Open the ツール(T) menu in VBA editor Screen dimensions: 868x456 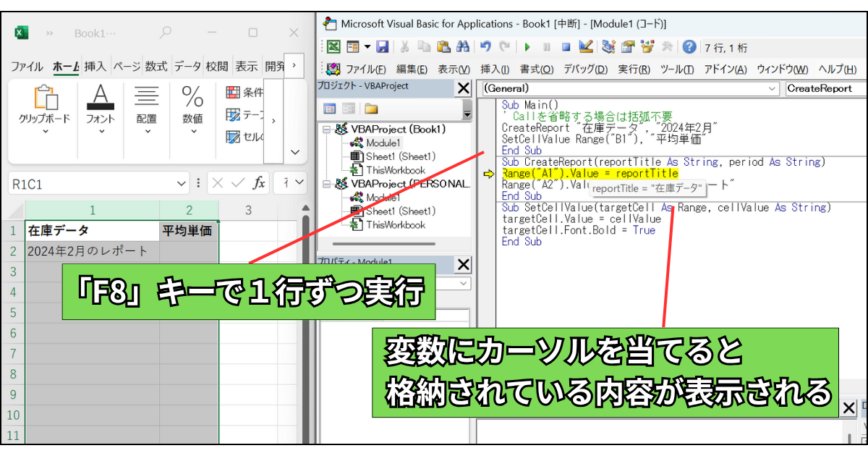pyautogui.click(x=677, y=69)
